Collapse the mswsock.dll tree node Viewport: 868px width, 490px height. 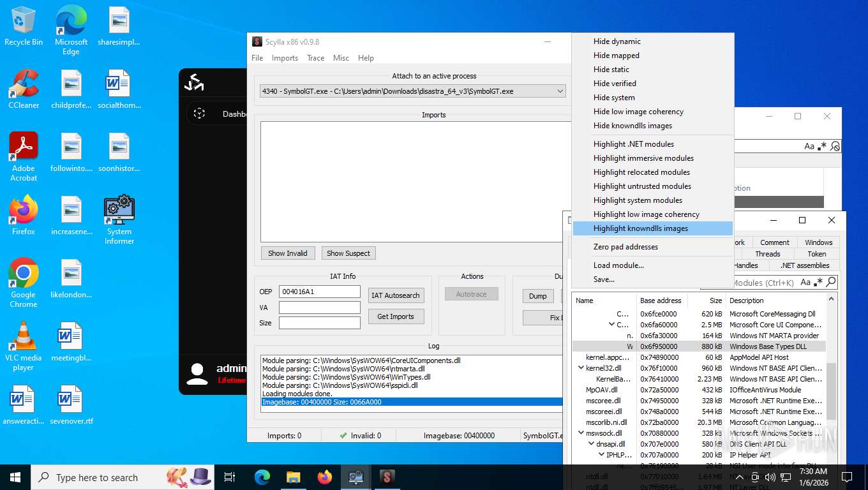click(581, 433)
